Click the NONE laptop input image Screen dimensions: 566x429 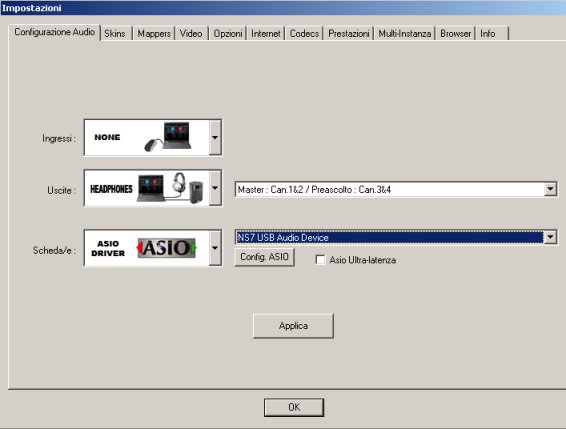click(147, 138)
